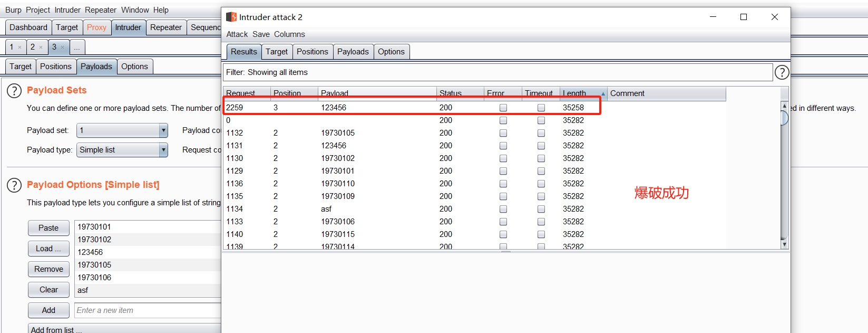This screenshot has width=868, height=333.
Task: Select payload 19730106 in simple list
Action: click(148, 278)
